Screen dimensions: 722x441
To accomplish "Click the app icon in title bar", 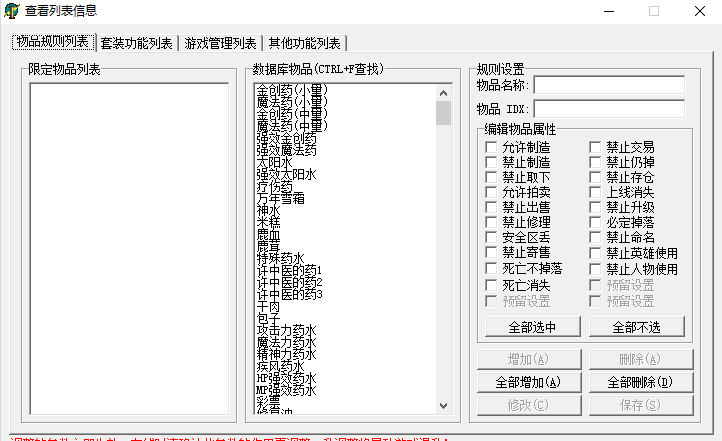I will pos(11,11).
